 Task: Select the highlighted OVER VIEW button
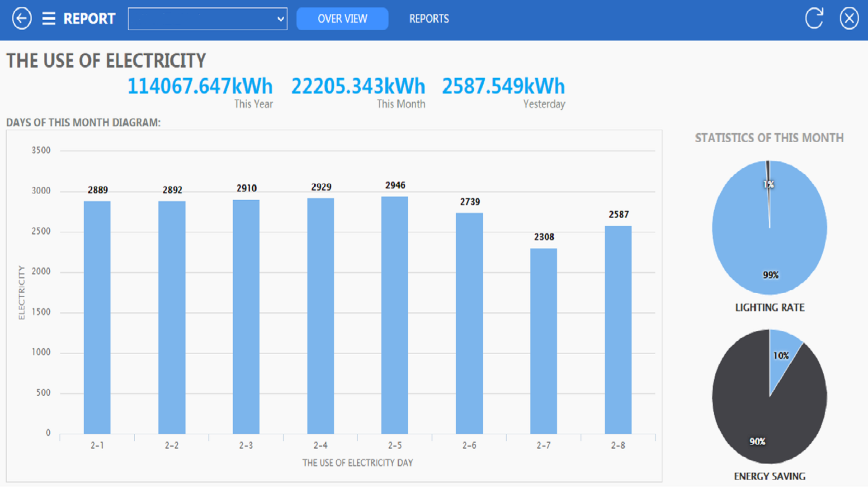click(x=342, y=19)
